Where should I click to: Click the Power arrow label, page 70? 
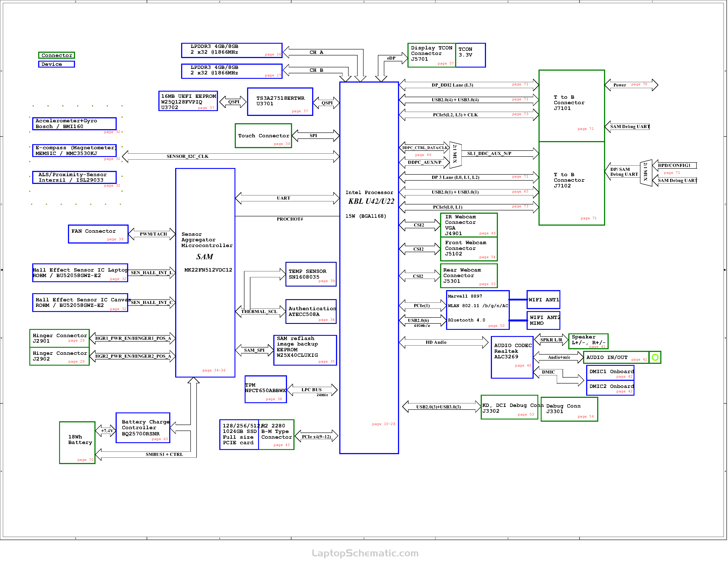click(x=619, y=85)
